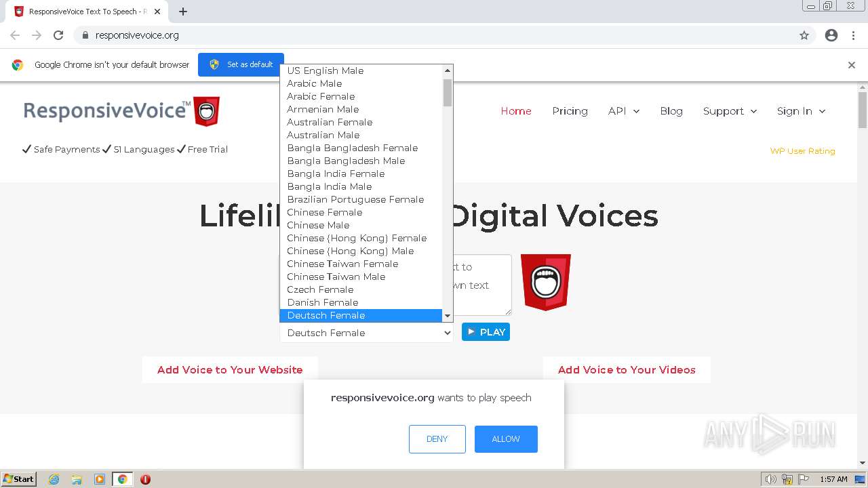The height and width of the screenshot is (488, 868).
Task: Open a new tab with plus icon
Action: tap(183, 12)
